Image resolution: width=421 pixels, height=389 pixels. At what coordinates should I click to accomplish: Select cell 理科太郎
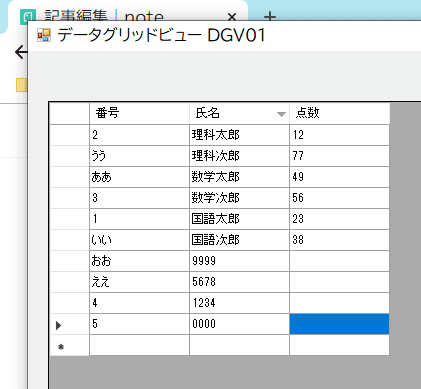pos(239,135)
